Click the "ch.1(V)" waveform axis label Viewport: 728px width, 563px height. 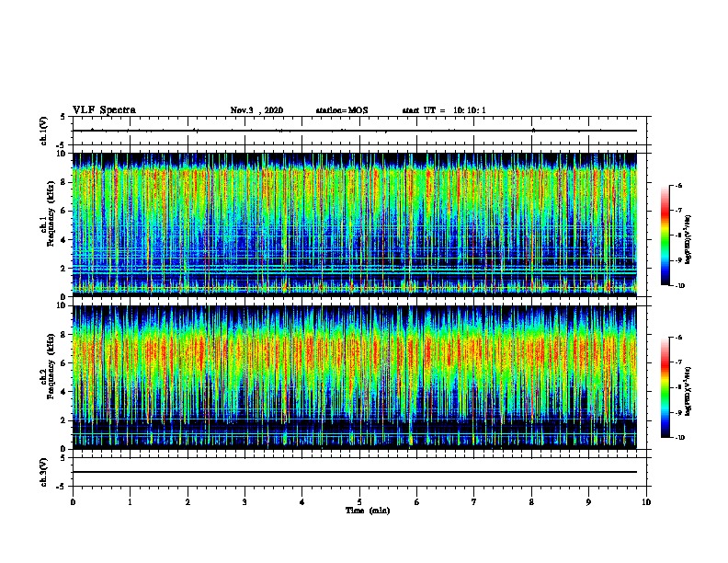point(44,131)
